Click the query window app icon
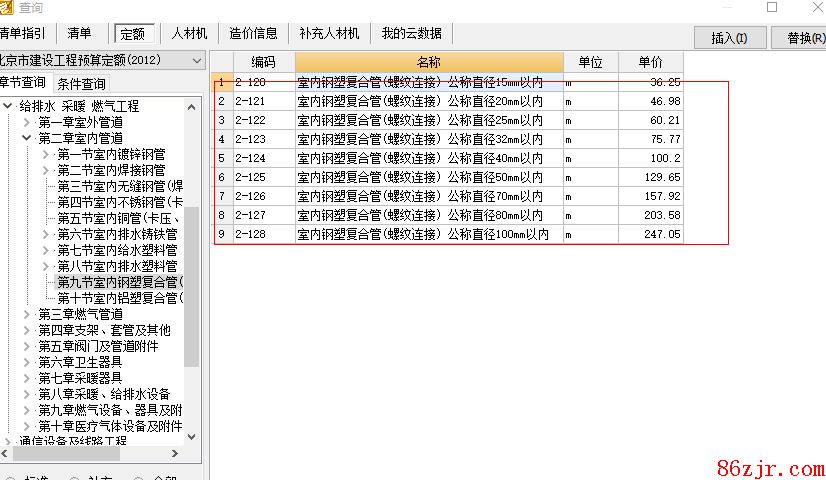The image size is (826, 480). tap(7, 7)
